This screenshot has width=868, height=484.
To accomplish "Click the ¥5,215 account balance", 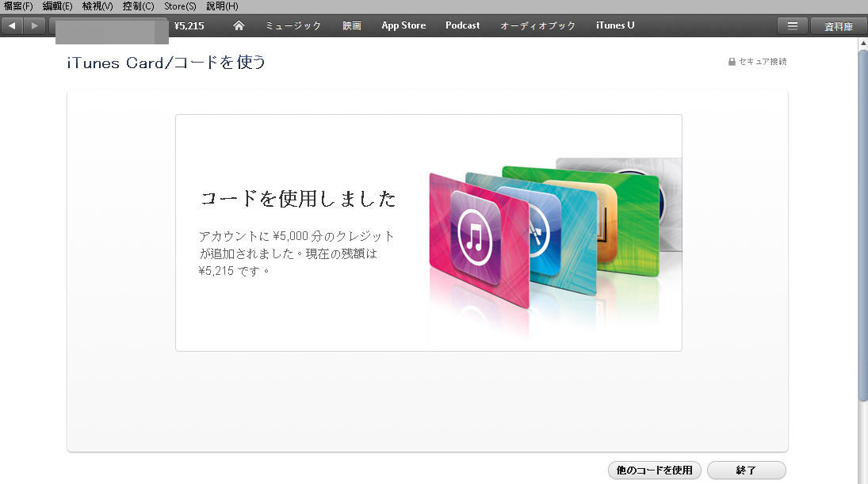I will click(189, 26).
